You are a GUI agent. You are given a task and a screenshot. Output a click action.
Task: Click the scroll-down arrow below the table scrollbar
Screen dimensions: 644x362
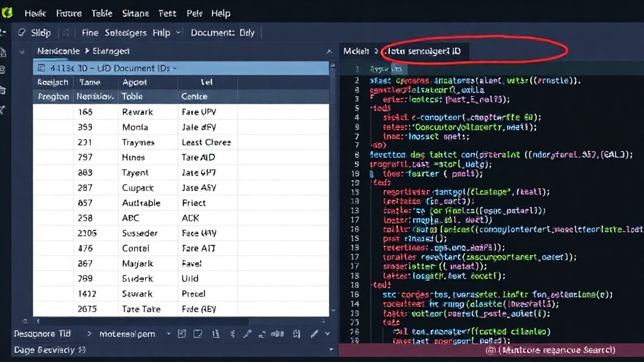[333, 311]
